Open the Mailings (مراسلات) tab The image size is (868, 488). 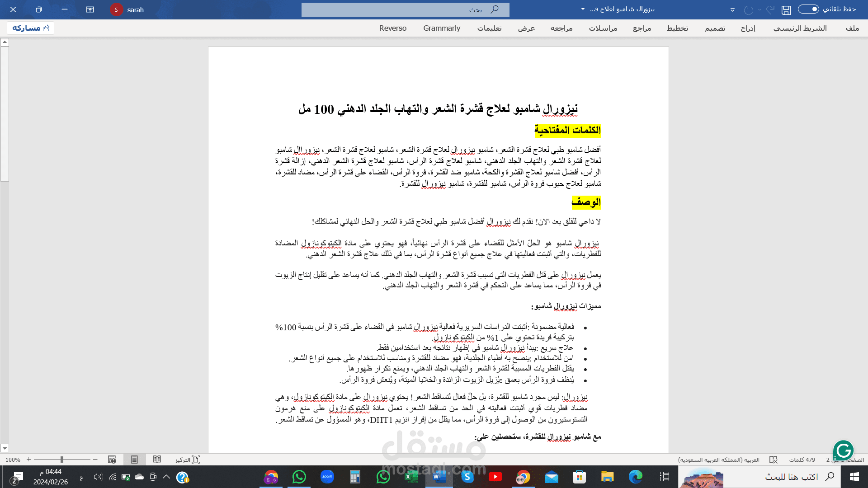point(603,28)
